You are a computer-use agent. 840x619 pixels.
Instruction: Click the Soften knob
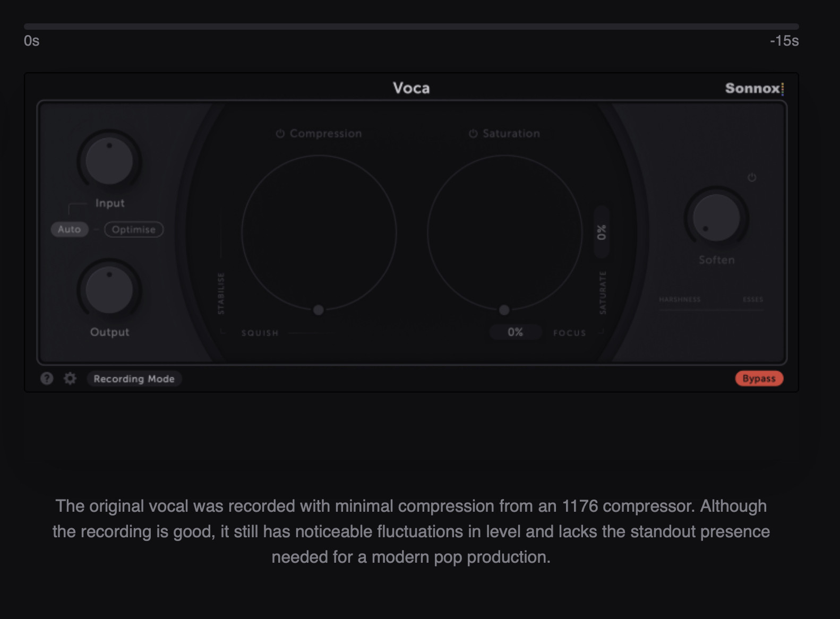(x=716, y=218)
